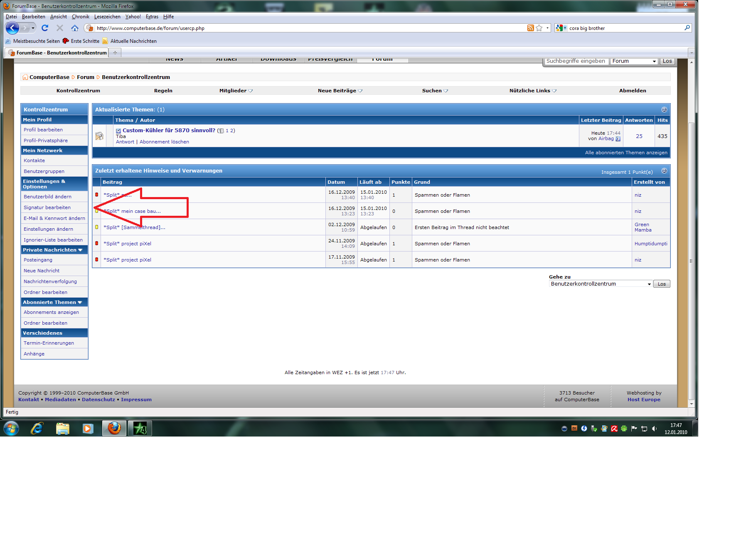
Task: Launch Windows Media Player from taskbar
Action: pos(88,428)
